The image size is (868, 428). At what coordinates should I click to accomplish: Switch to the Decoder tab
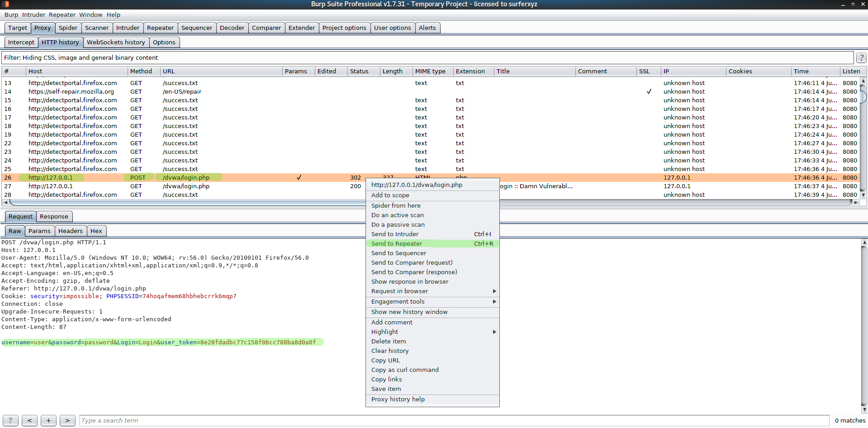232,28
